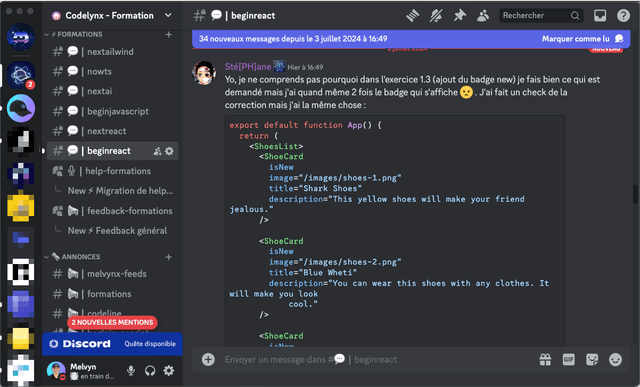This screenshot has width=640, height=387.
Task: Open the nowts channel
Action: click(x=113, y=71)
